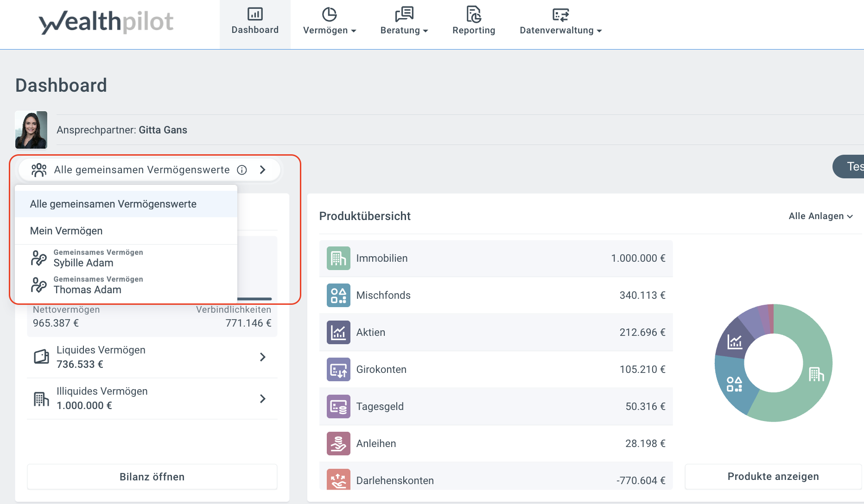Click the Darlehenskonten icon
864x504 pixels.
(x=338, y=479)
